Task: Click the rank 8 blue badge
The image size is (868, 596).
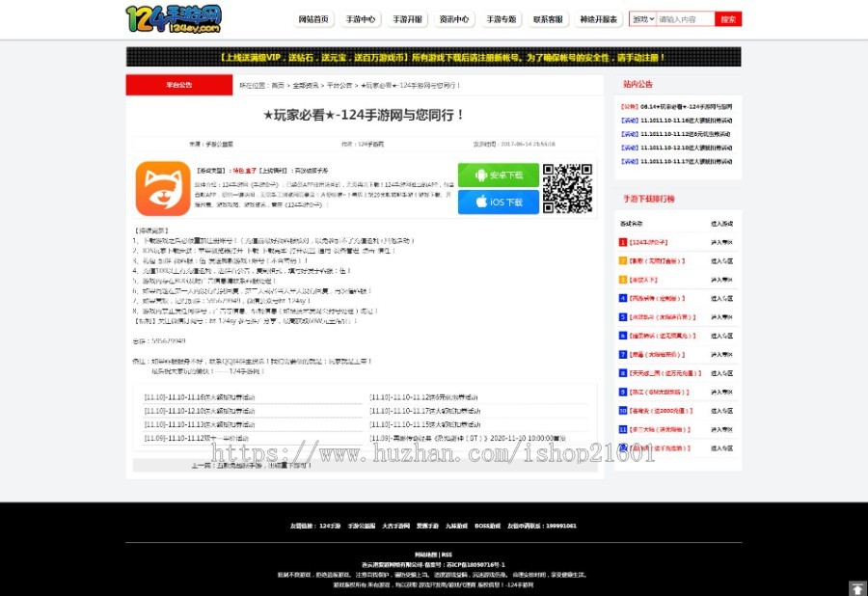Action: coord(623,373)
